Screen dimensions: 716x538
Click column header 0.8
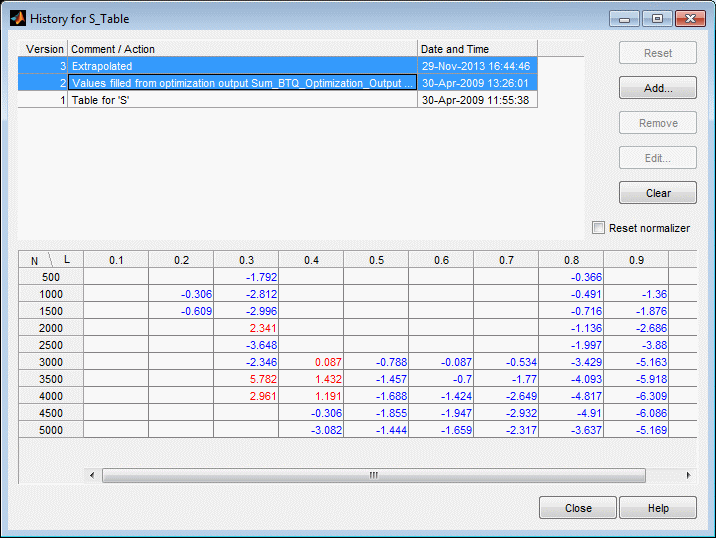(x=571, y=260)
